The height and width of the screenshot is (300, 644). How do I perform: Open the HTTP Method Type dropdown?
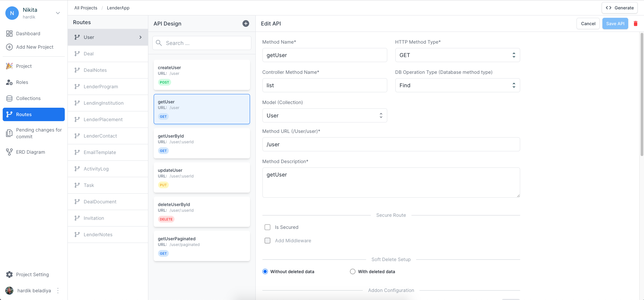coord(457,55)
